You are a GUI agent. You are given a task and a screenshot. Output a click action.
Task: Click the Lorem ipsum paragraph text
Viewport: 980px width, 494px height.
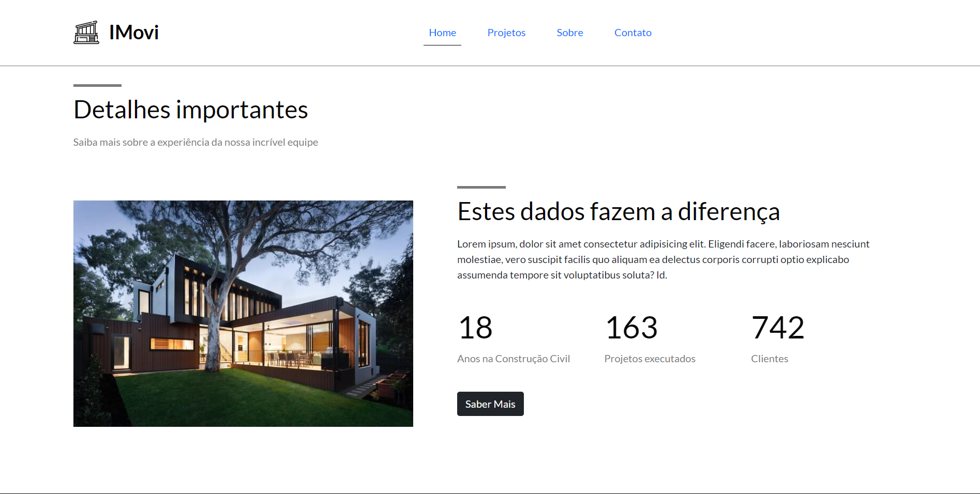point(663,259)
